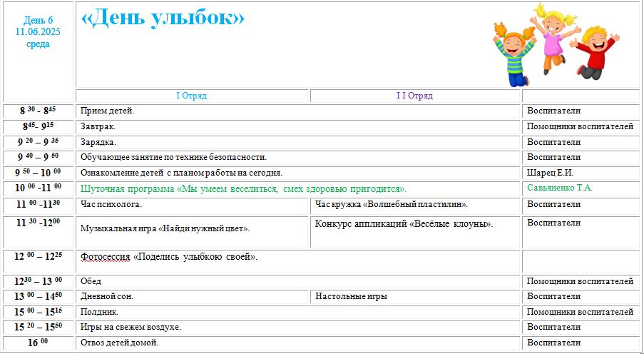Click the time cell '12 00 – 12 25'
Viewport: 644px width, 354px height.
(x=39, y=261)
